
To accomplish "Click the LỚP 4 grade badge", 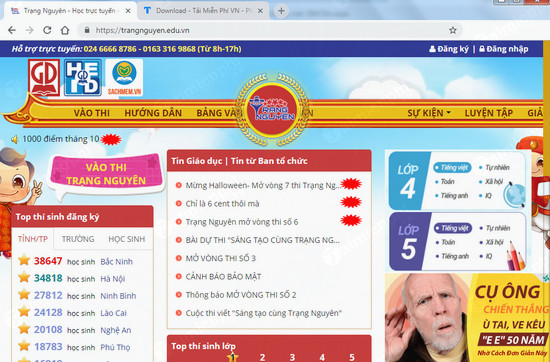I will tap(408, 181).
